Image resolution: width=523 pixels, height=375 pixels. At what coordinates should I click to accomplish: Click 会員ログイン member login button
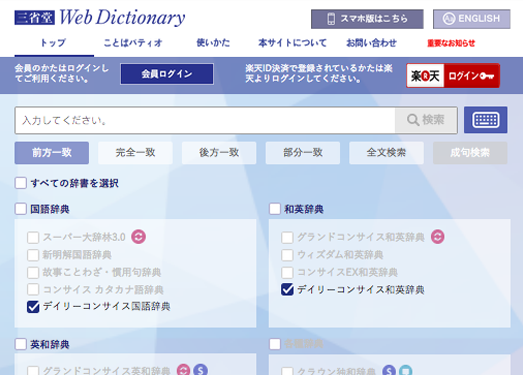pos(167,74)
